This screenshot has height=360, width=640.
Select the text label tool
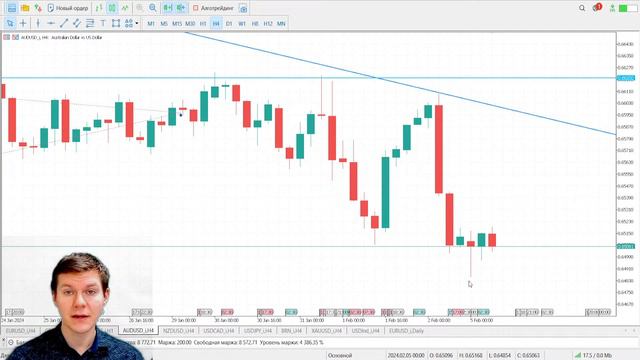[x=103, y=23]
